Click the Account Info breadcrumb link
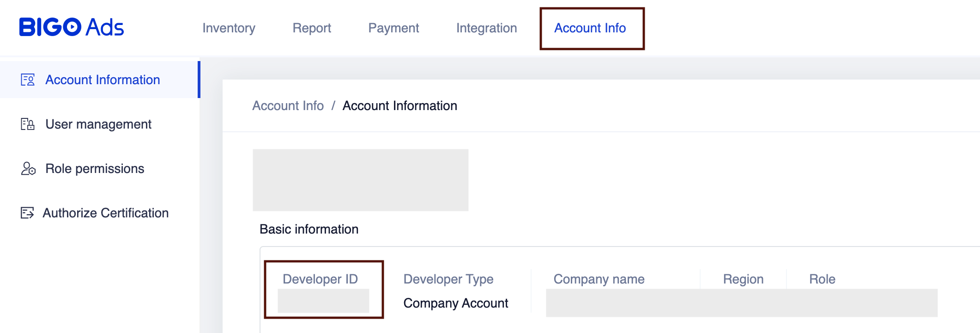The image size is (980, 333). pos(288,106)
